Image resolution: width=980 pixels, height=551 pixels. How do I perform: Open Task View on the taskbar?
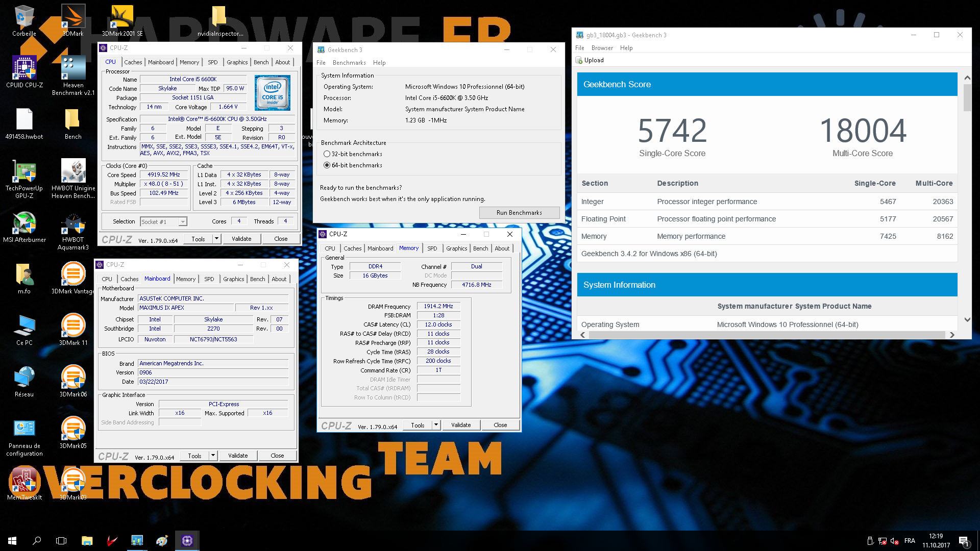[61, 541]
